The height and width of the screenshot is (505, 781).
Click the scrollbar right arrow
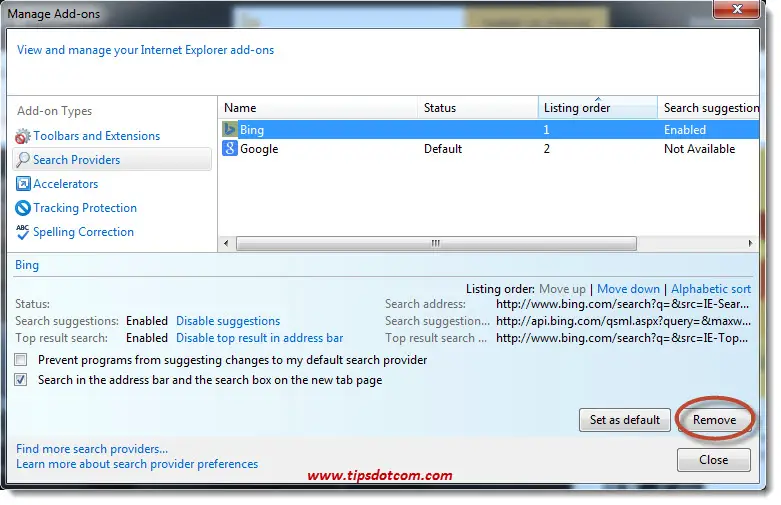(x=750, y=244)
